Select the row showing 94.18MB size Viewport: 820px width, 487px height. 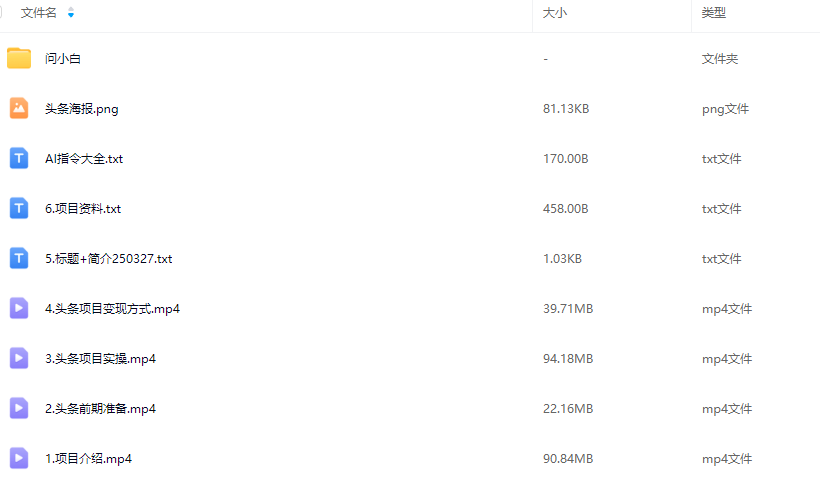[410, 358]
